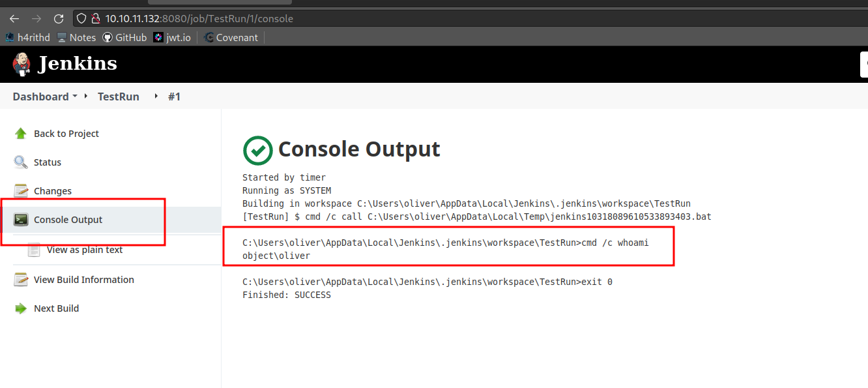Screen dimensions: 868x388
Task: Click Back to Project link
Action: 66,134
